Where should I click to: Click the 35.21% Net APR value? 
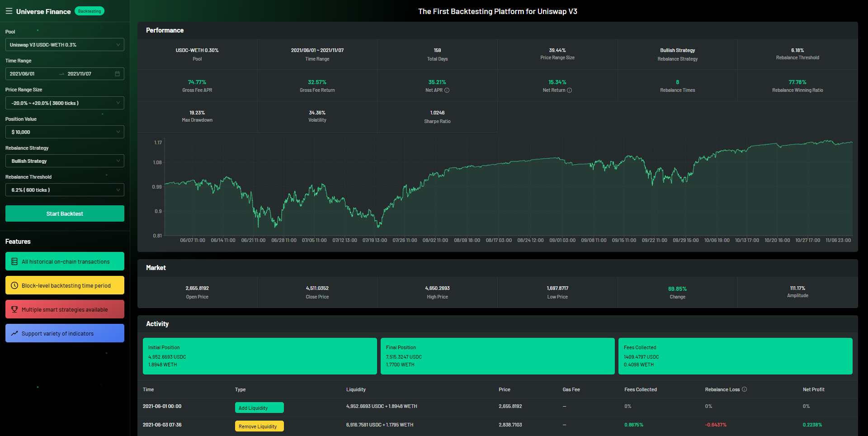point(437,82)
